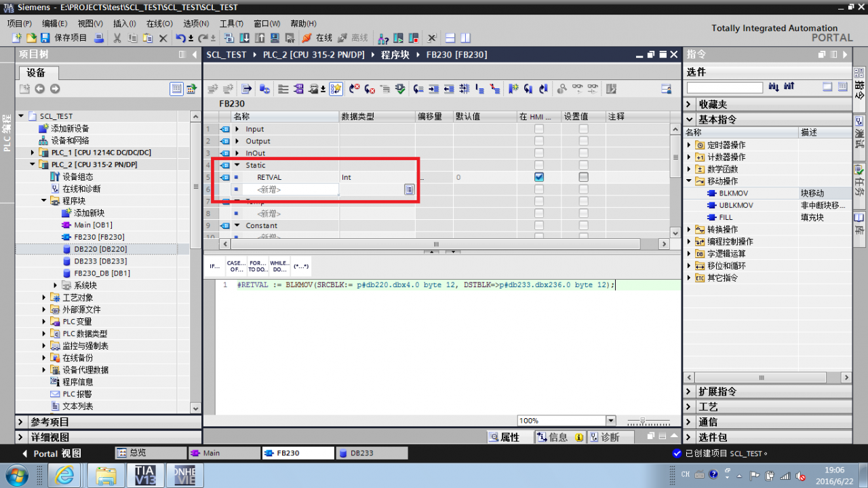The height and width of the screenshot is (488, 868).
Task: Click the split editor vertically icon
Action: tap(465, 38)
